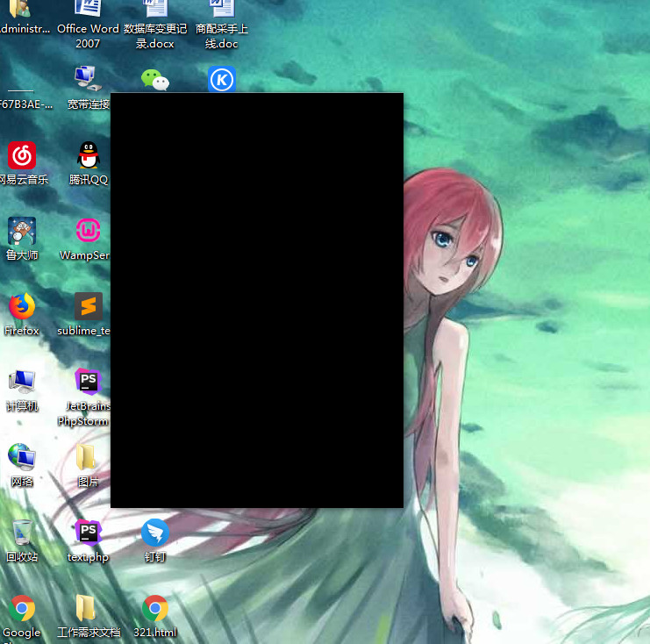Open the Administrator user folder icon
The width and height of the screenshot is (650, 644).
click(21, 9)
